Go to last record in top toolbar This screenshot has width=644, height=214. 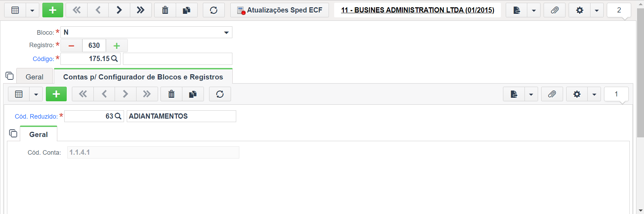(x=141, y=10)
